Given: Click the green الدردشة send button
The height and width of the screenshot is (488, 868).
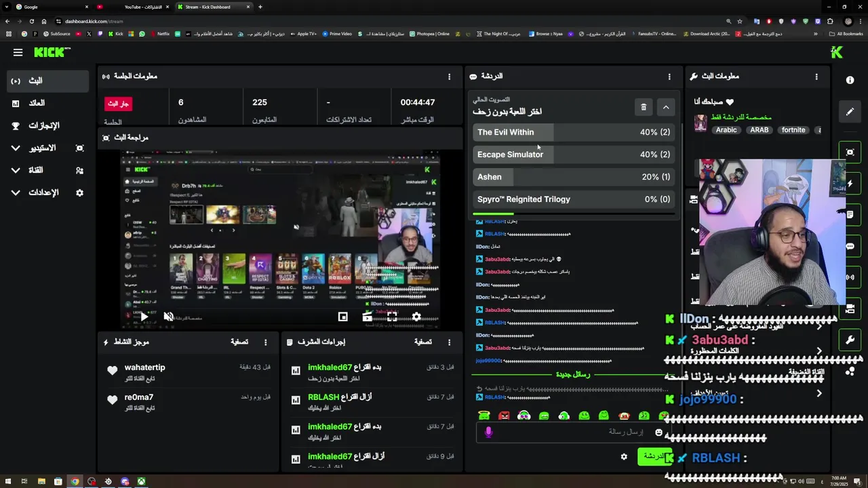Looking at the screenshot, I should [654, 457].
